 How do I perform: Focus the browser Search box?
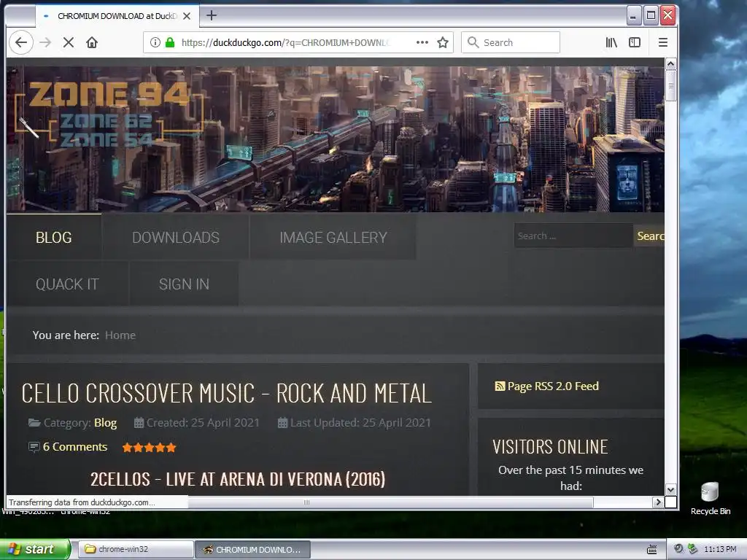(x=511, y=42)
